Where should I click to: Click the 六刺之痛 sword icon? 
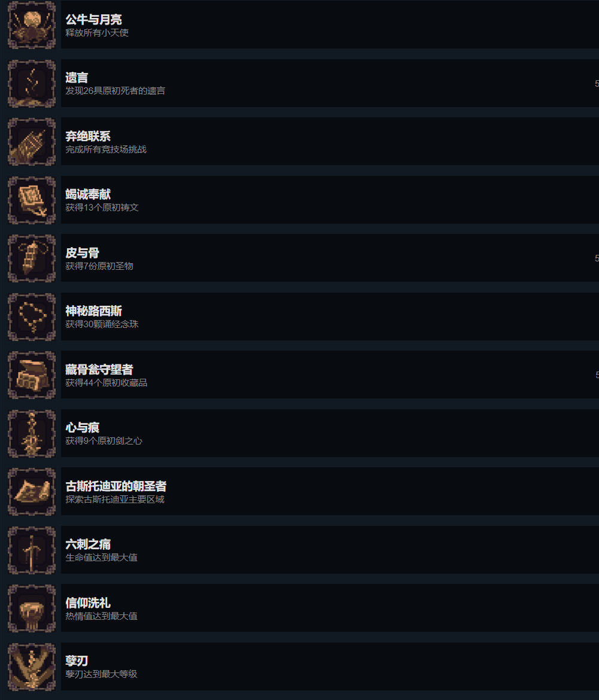pos(32,550)
